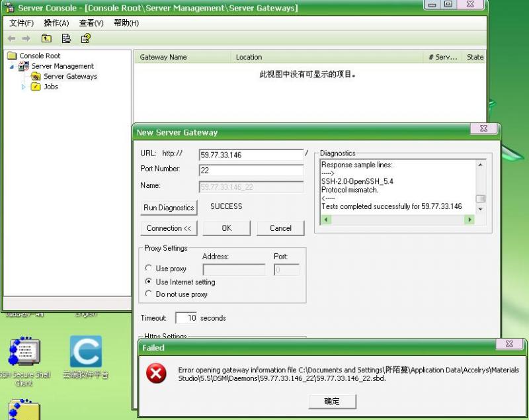Expand the Jobs tree node
Screen dimensions: 529x420
point(23,87)
